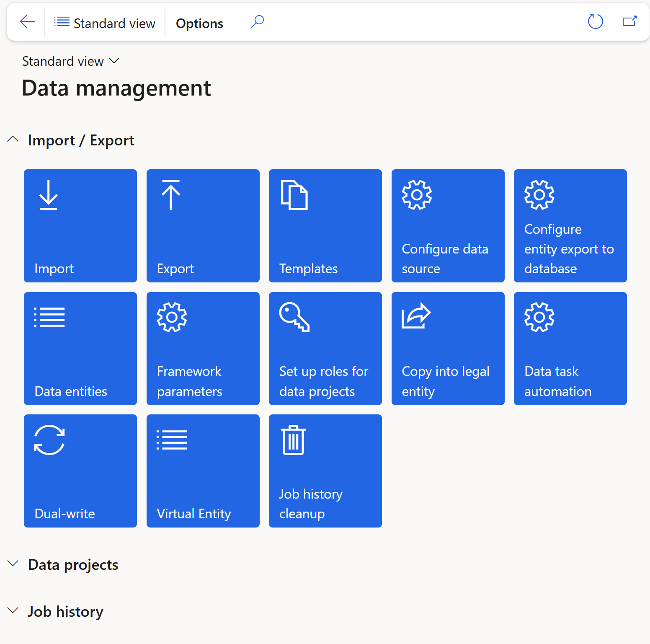Open page in new window icon
Image resolution: width=650 pixels, height=644 pixels.
tap(629, 22)
